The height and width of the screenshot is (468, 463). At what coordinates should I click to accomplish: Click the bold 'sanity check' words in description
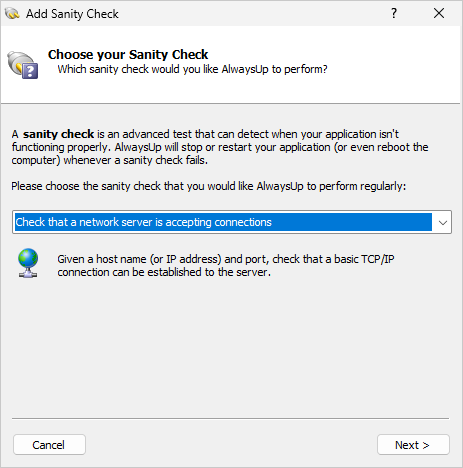(x=58, y=134)
